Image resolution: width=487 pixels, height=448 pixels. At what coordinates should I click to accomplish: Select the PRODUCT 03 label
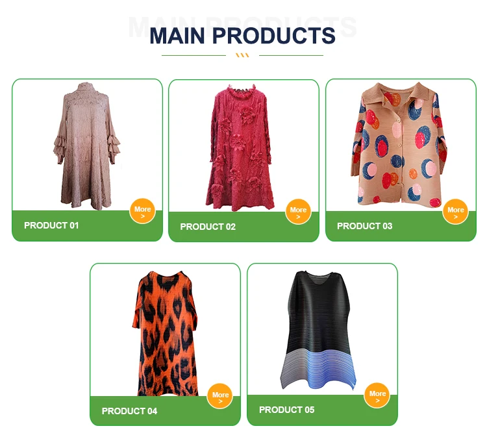pos(365,226)
